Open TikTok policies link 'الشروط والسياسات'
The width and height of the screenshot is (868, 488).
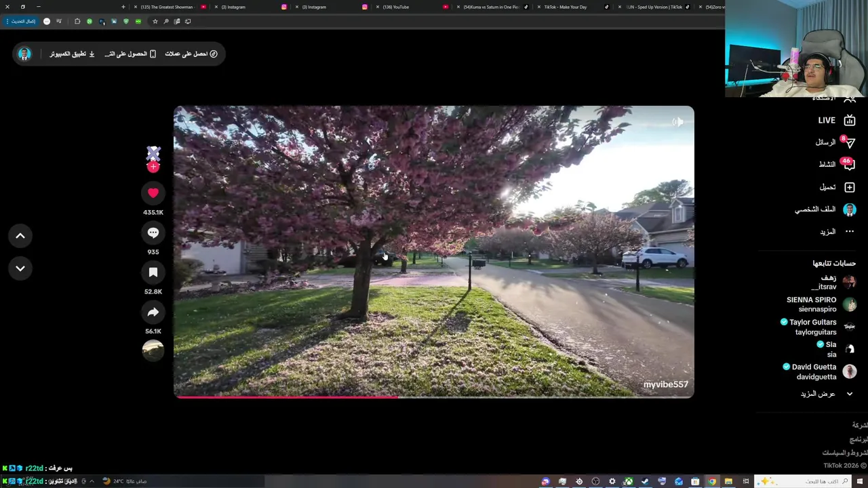pos(845,452)
